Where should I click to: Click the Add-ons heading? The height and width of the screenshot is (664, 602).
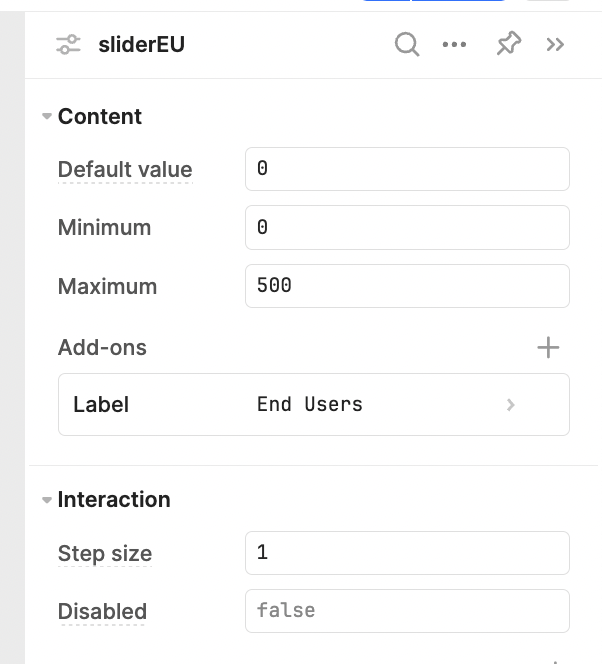(x=102, y=347)
